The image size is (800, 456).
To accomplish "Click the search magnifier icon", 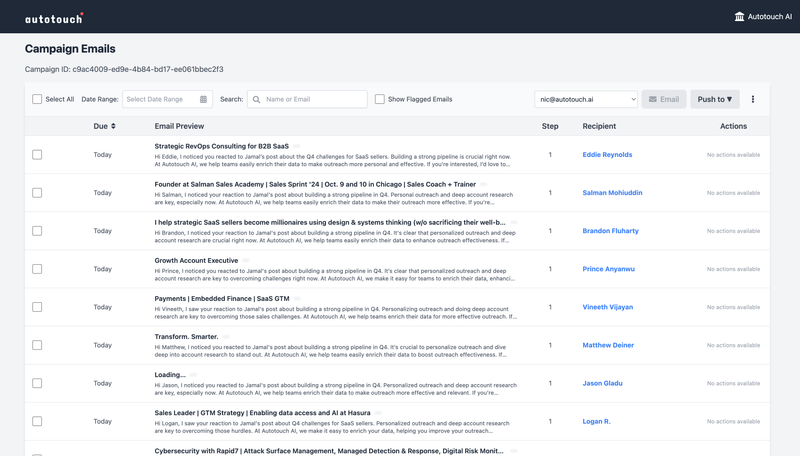I will point(257,100).
